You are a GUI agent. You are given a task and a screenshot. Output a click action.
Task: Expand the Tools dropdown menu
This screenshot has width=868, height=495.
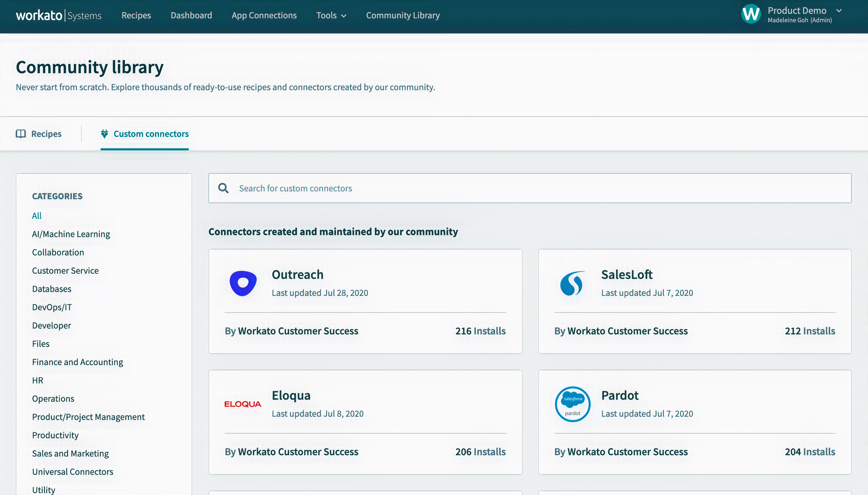(x=331, y=15)
